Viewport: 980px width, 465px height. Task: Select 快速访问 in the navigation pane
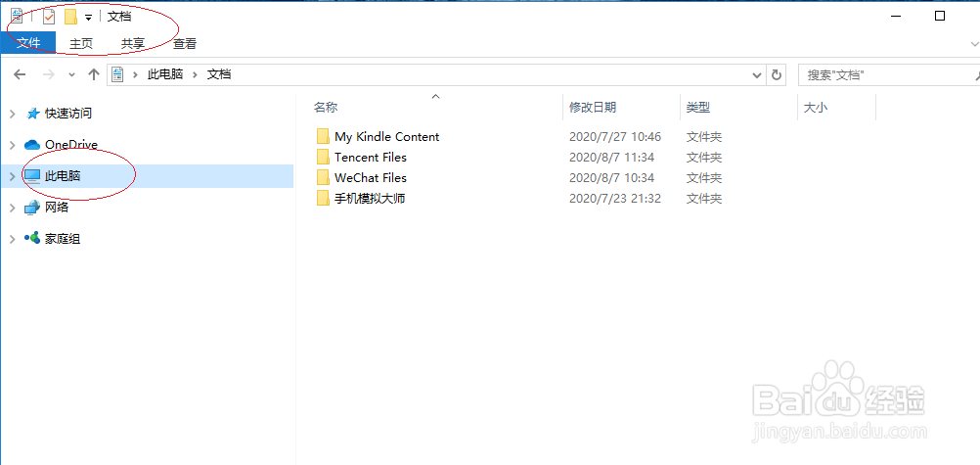68,114
